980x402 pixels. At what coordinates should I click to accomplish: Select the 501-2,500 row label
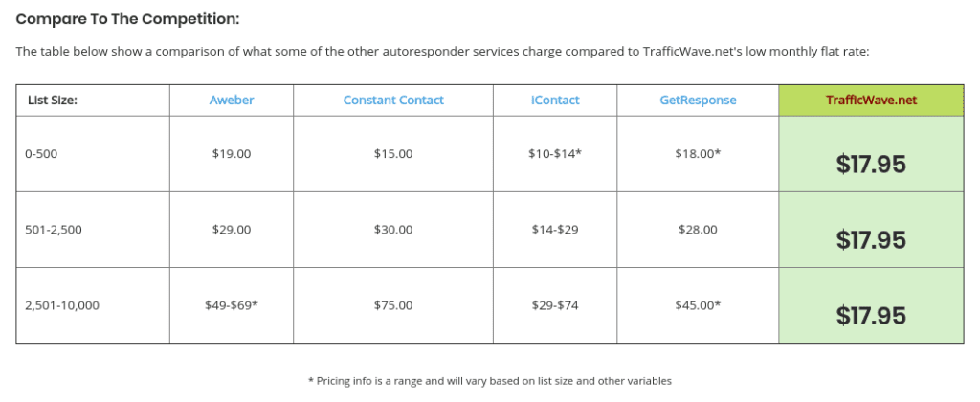(x=54, y=230)
